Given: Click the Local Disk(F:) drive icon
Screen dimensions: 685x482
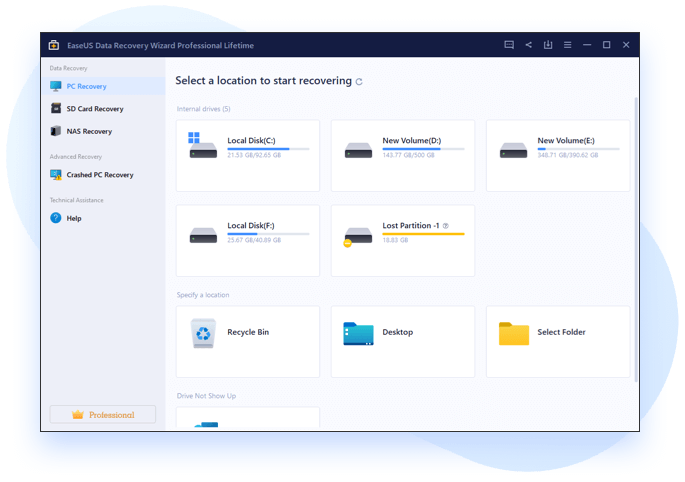Looking at the screenshot, I should [x=203, y=236].
